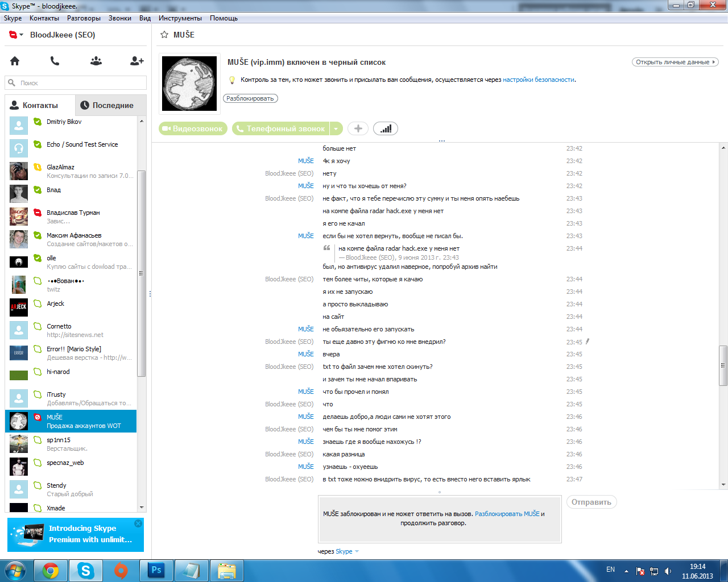Select contact olle
Screen dimensions: 728x582
coord(71,262)
